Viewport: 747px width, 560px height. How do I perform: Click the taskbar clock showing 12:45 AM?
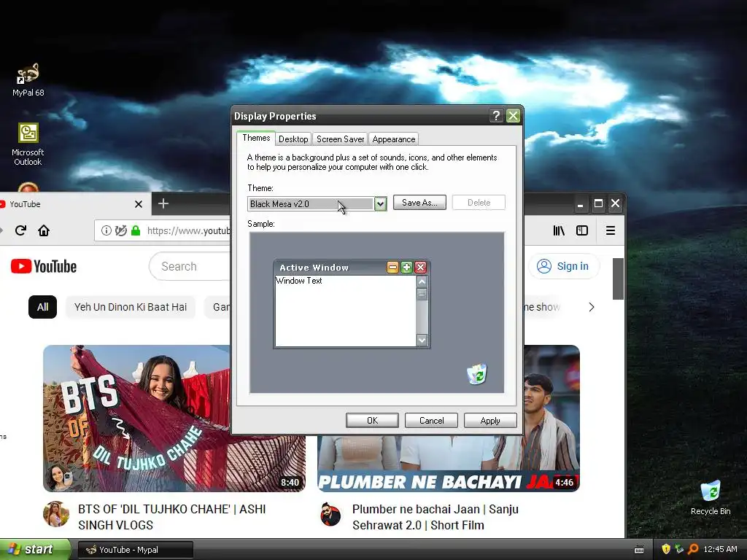(720, 549)
